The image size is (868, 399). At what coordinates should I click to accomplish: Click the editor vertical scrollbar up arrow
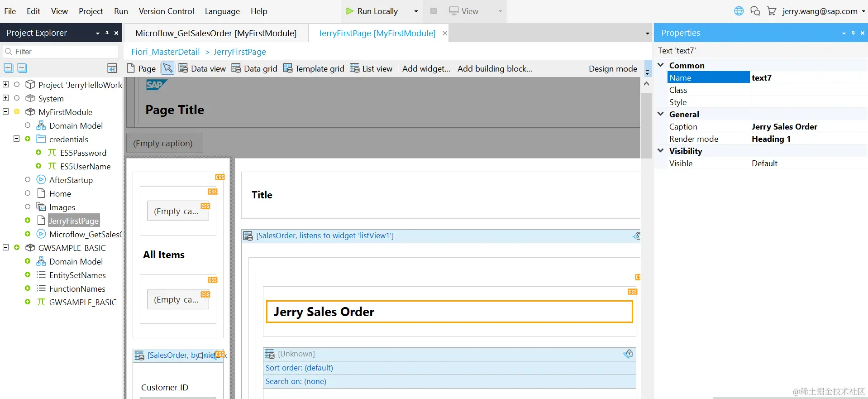646,83
